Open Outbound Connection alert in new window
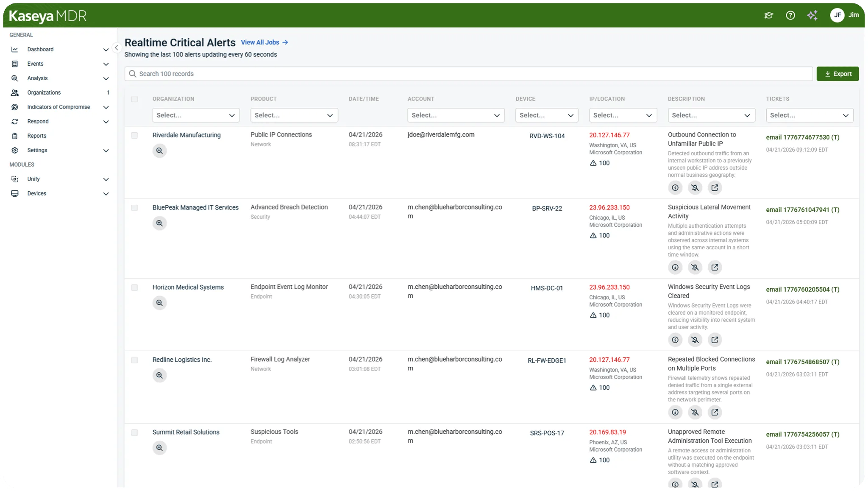The image size is (868, 491). coord(715,187)
